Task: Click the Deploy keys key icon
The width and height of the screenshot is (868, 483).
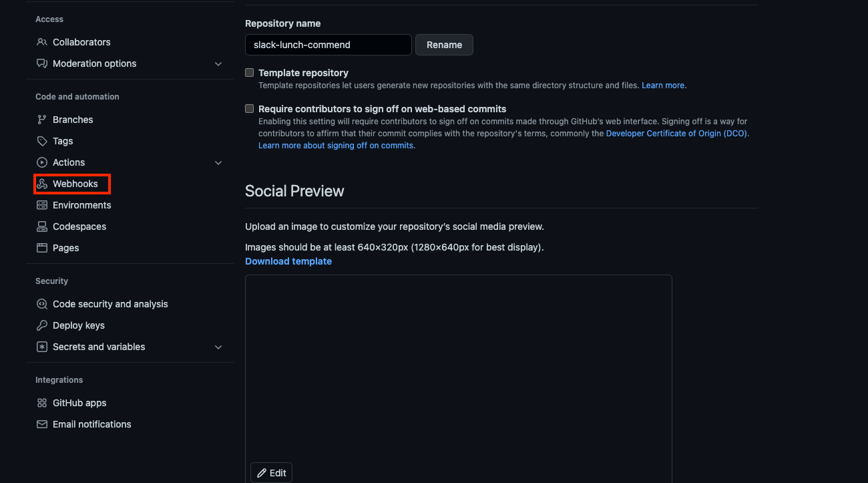Action: click(42, 325)
